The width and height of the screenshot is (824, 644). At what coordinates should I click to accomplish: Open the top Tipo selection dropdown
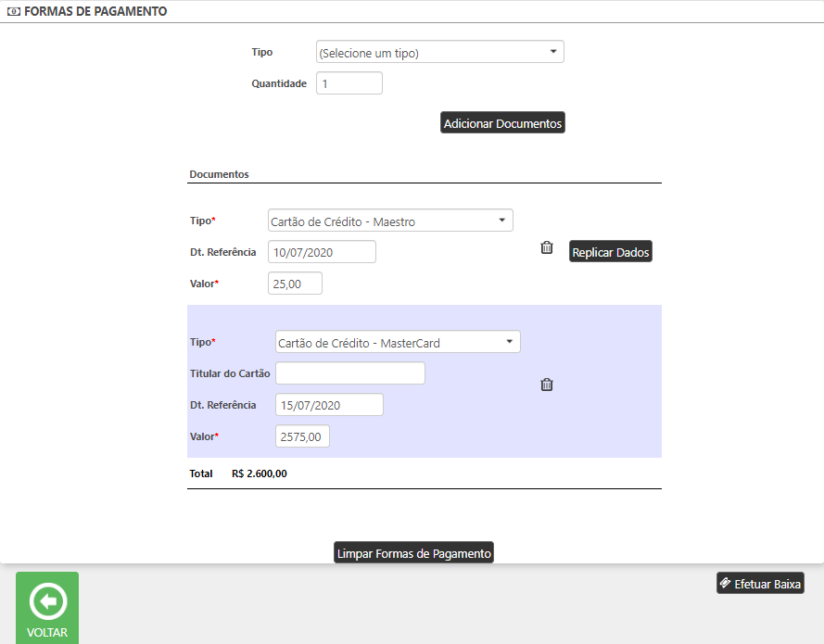coord(439,53)
